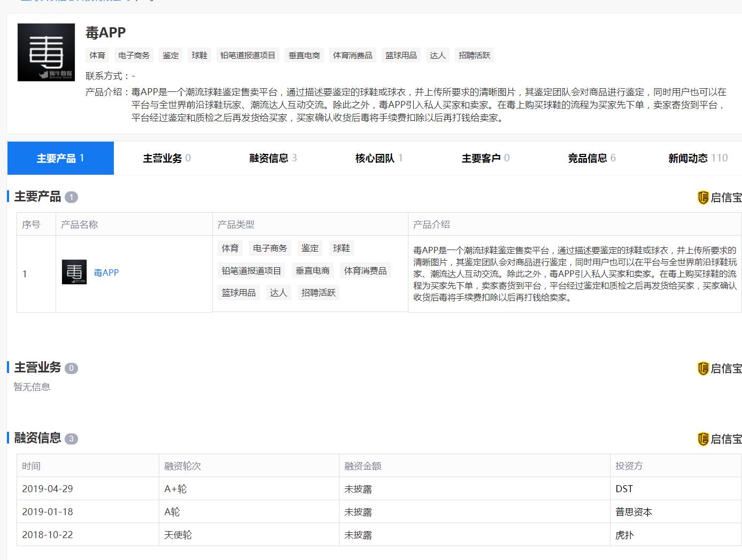Screen dimensions: 742x560
Task: Click the 铅笔道报道项目 tag in the product table
Action: pos(251,270)
